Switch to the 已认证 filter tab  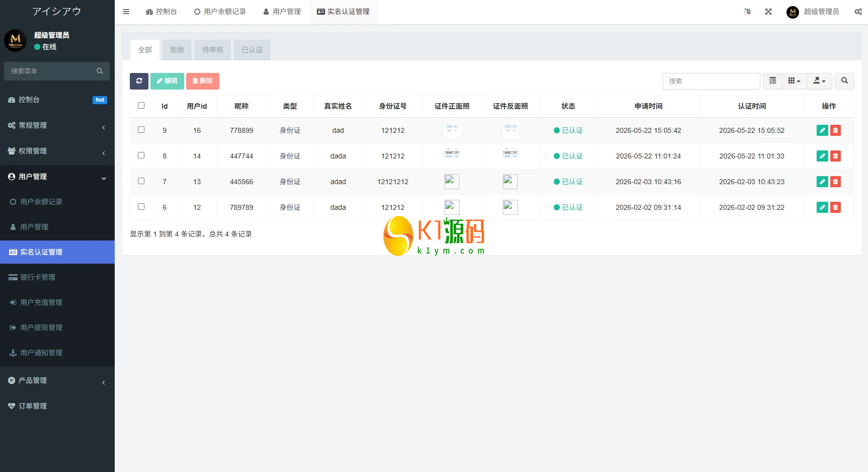click(252, 50)
